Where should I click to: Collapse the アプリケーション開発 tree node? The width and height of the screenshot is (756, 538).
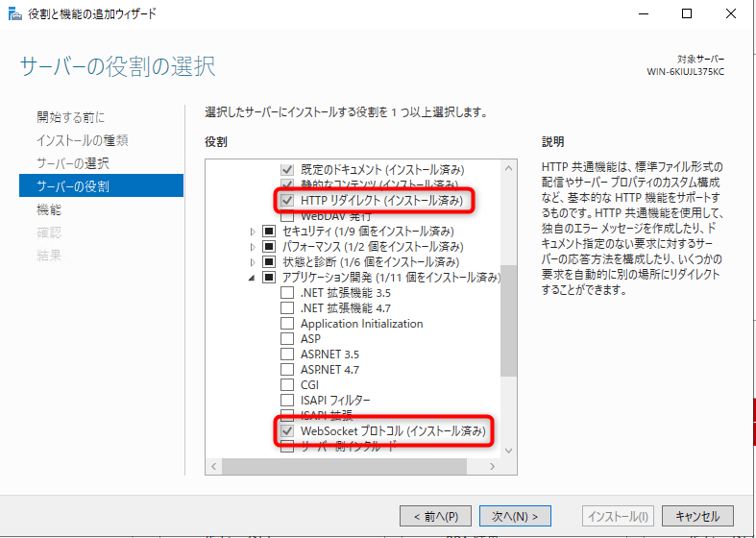point(254,278)
